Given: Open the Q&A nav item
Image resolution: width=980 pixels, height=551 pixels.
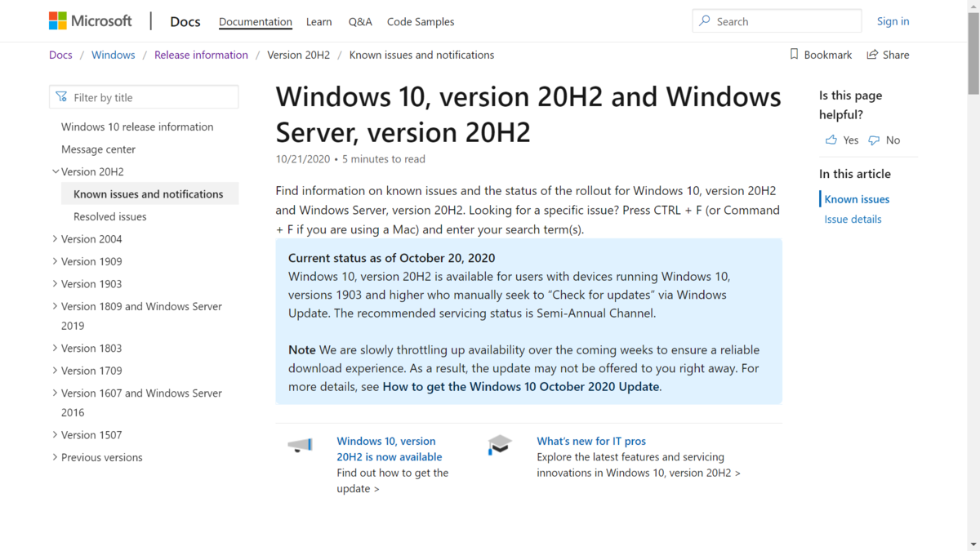Looking at the screenshot, I should pos(360,21).
